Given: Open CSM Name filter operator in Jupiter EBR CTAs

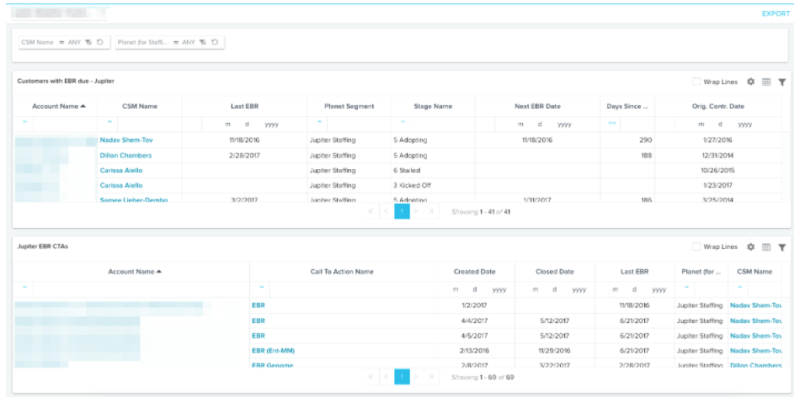Looking at the screenshot, I should pyautogui.click(x=739, y=287).
